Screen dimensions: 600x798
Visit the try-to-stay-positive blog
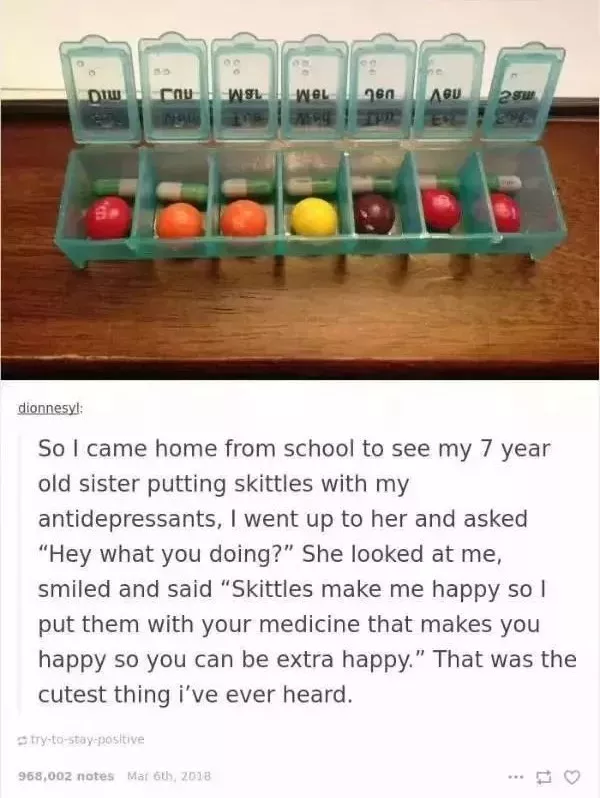(87, 739)
